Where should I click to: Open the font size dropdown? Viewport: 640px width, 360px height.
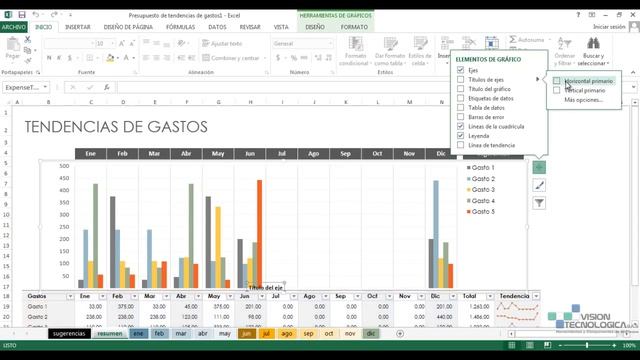click(x=112, y=43)
